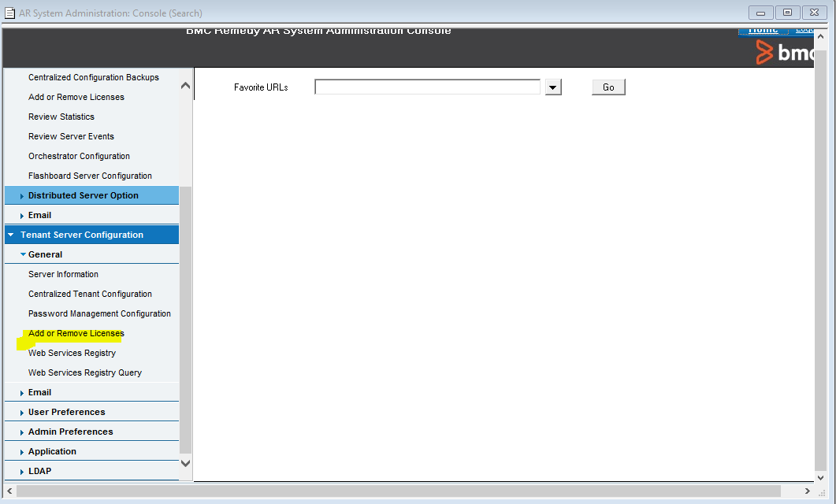This screenshot has height=504, width=836.
Task: Close the AR System Administration window
Action: (x=814, y=13)
